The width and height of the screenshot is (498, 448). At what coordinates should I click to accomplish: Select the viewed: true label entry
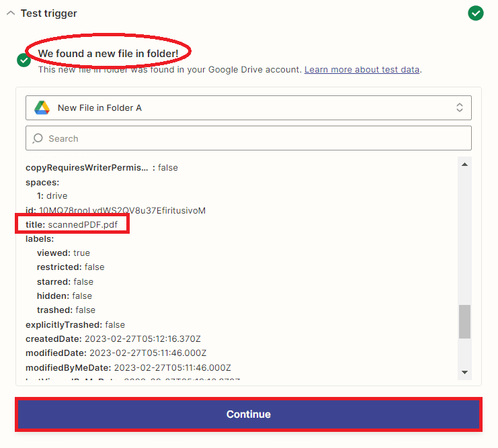(x=63, y=253)
